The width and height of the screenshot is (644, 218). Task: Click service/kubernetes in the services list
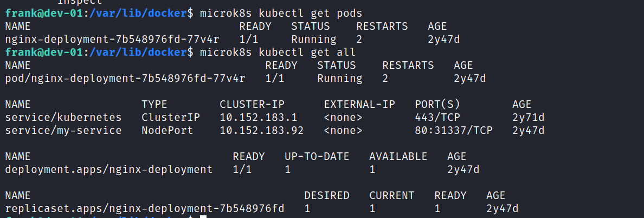pyautogui.click(x=63, y=118)
